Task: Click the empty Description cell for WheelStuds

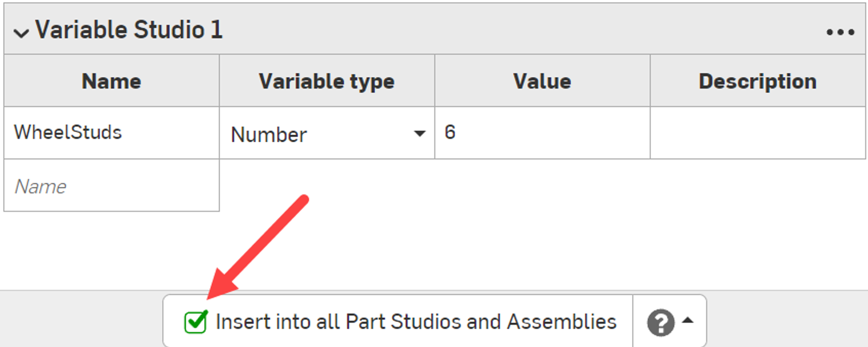Action: click(x=757, y=133)
